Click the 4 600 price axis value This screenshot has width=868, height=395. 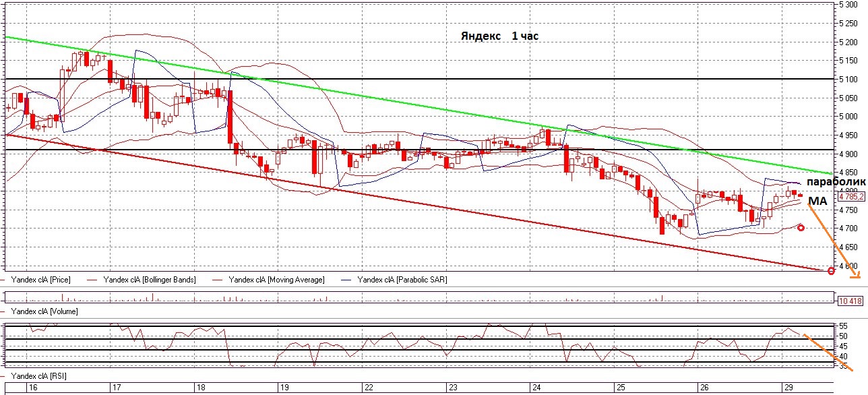coord(850,266)
